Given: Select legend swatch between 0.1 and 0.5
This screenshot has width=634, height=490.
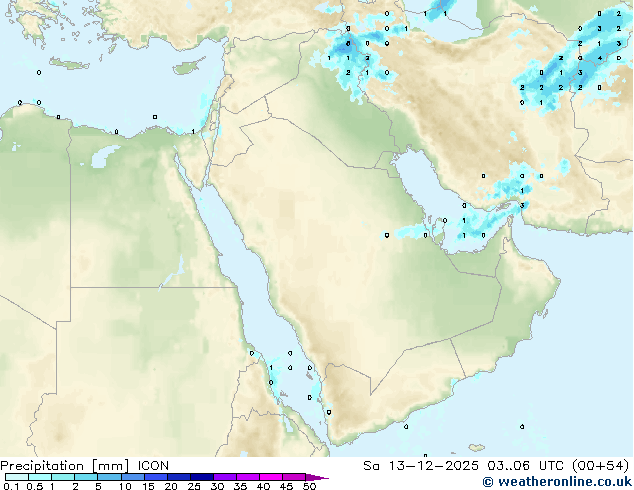Looking at the screenshot, I should coord(17,477).
